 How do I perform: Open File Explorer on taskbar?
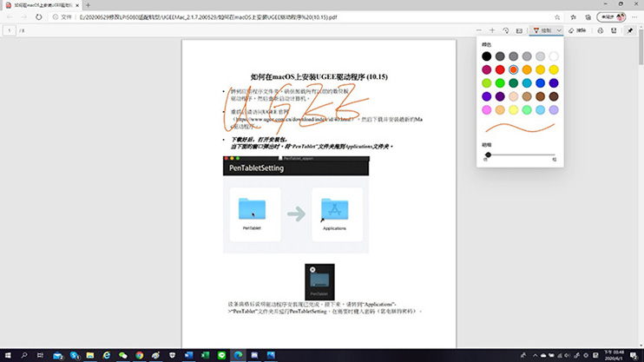90,355
